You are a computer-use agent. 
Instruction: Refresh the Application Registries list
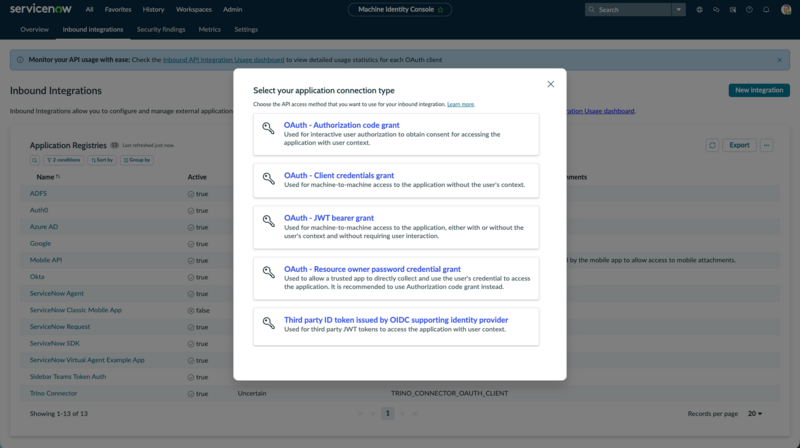[712, 145]
